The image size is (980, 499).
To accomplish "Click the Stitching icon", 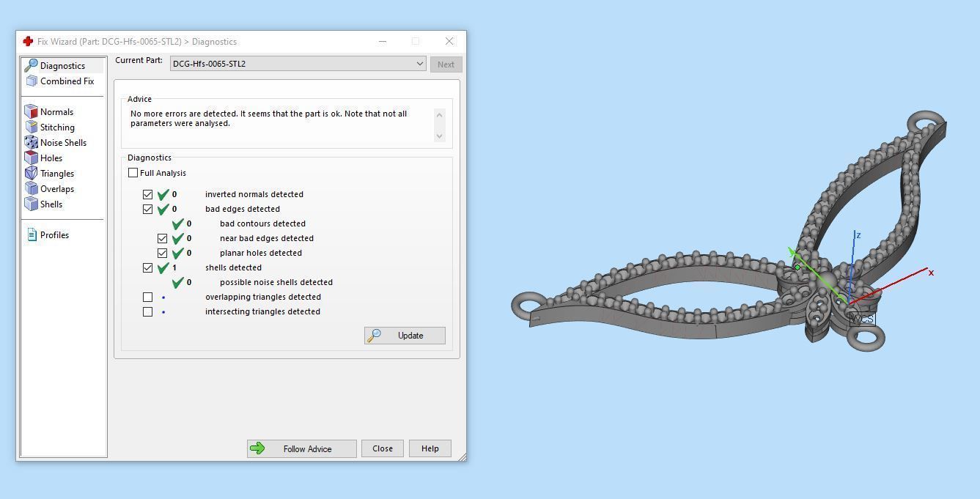I will tap(32, 127).
